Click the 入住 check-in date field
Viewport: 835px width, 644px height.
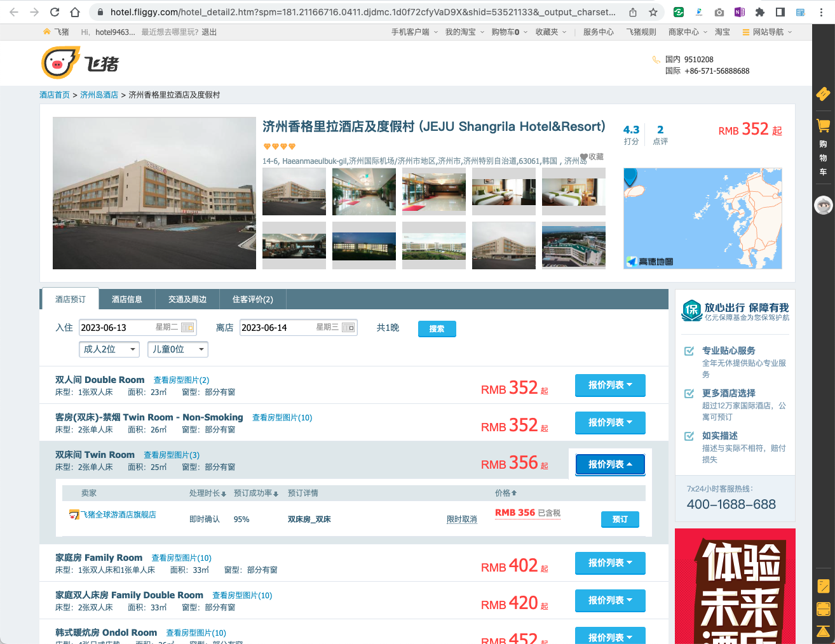tap(138, 328)
